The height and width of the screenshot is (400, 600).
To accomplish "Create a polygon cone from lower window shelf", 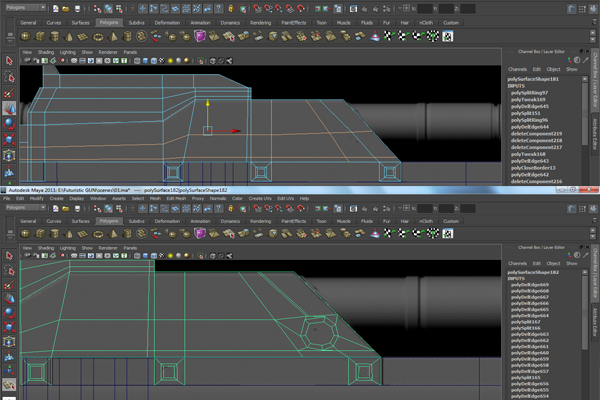I will pos(69,233).
